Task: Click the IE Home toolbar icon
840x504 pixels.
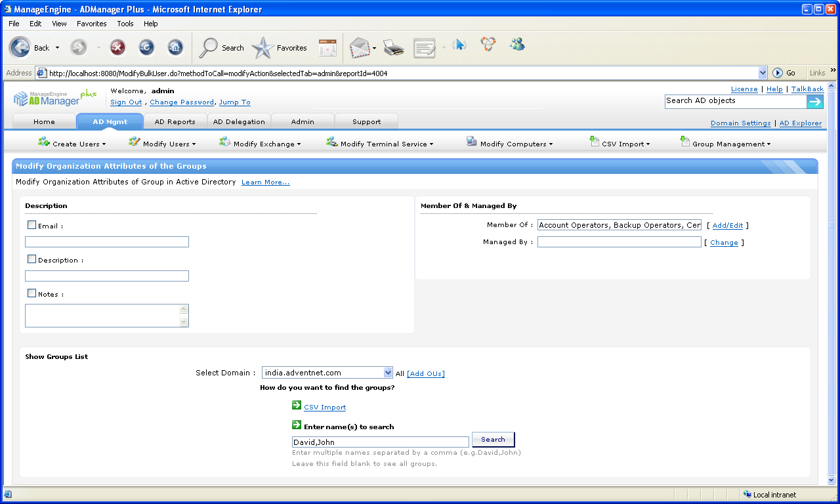Action: pyautogui.click(x=175, y=47)
